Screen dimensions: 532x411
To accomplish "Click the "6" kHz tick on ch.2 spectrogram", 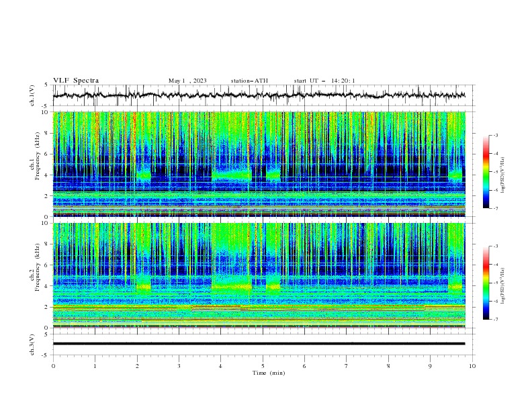I will [47, 265].
